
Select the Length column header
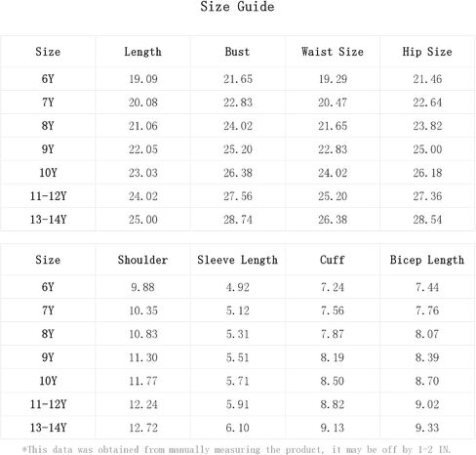pyautogui.click(x=142, y=52)
